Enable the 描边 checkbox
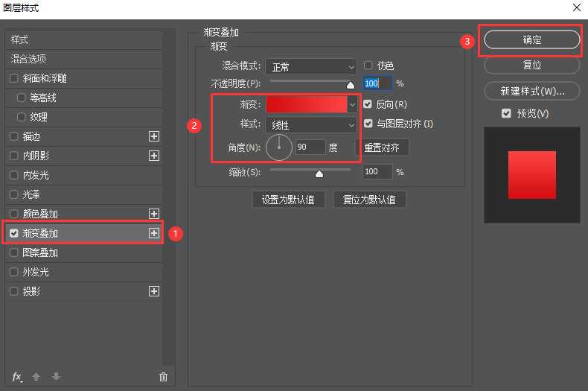This screenshot has height=391, width=588. tap(14, 136)
